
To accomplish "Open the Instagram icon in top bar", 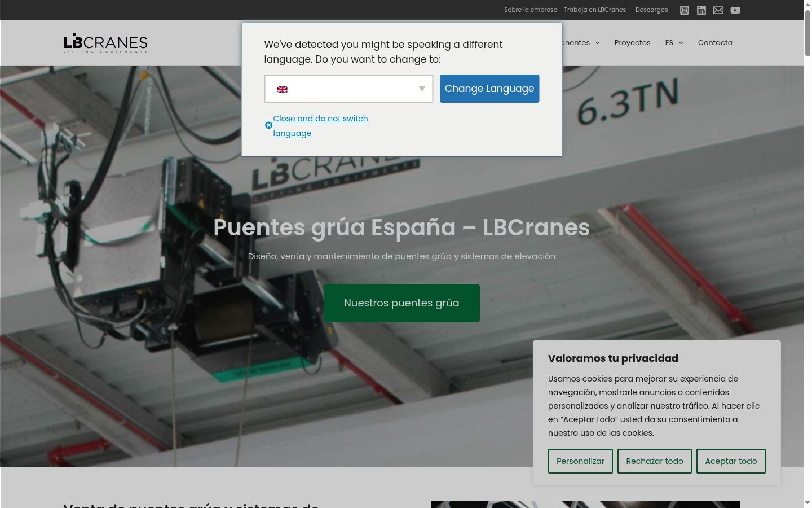I will [685, 10].
